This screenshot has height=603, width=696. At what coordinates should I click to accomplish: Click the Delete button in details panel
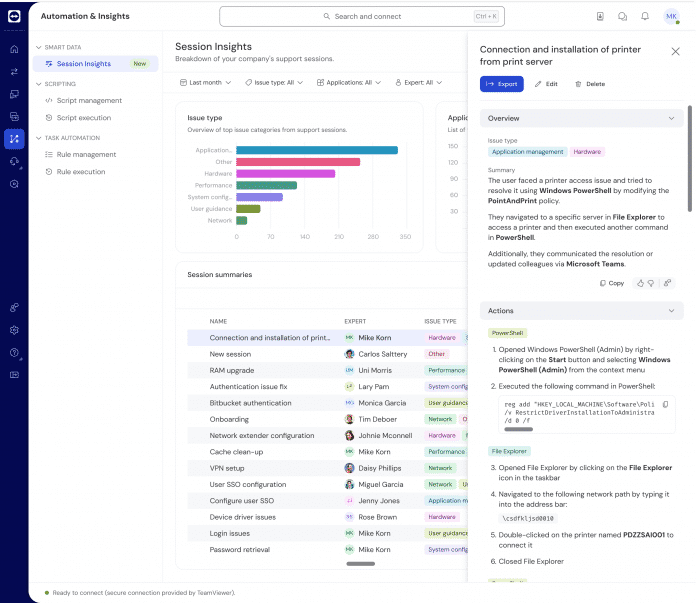coord(589,84)
